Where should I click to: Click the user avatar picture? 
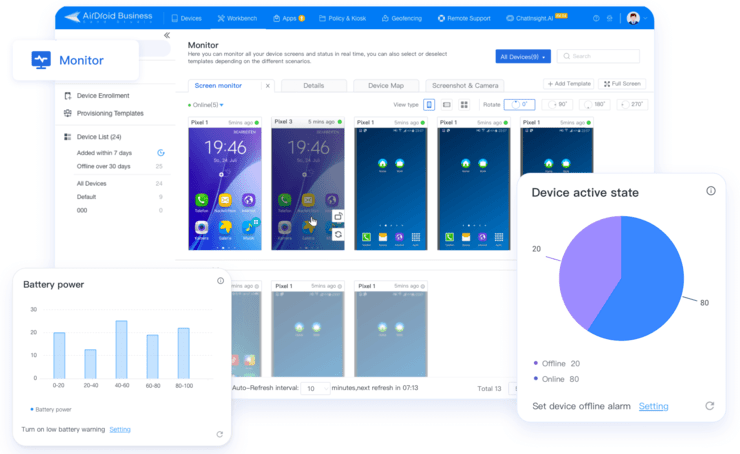[x=633, y=18]
